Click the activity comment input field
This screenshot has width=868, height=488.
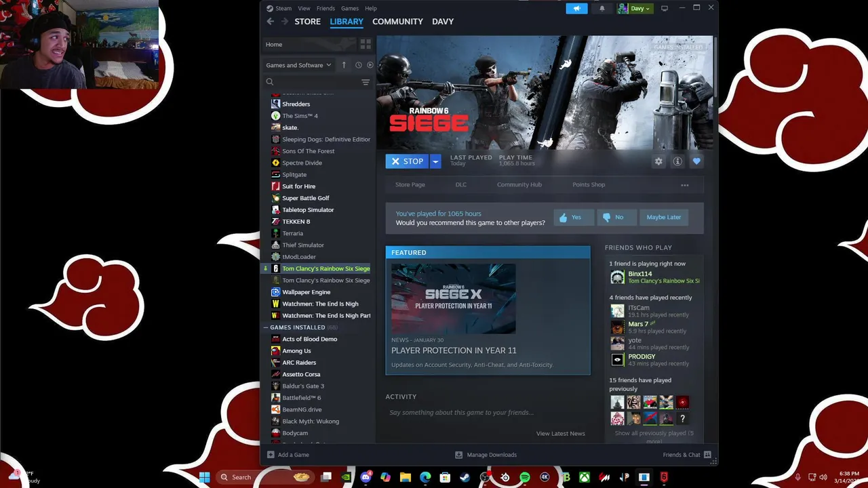pyautogui.click(x=487, y=412)
